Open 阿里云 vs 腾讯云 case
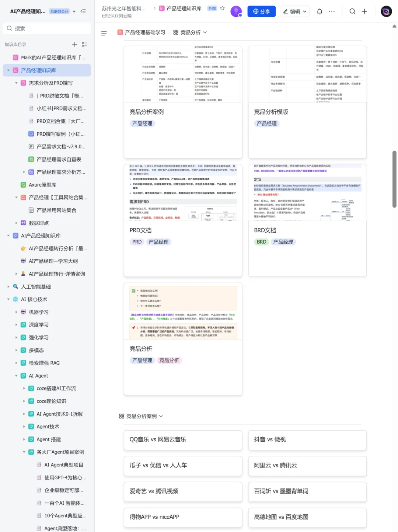This screenshot has width=398, height=532. pyautogui.click(x=307, y=466)
